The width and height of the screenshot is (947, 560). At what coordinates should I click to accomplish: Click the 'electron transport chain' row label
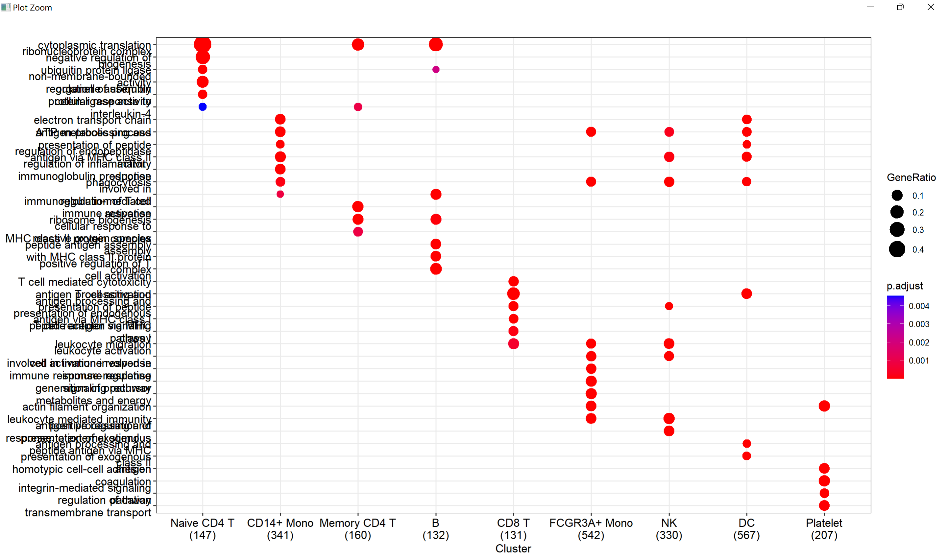click(92, 120)
